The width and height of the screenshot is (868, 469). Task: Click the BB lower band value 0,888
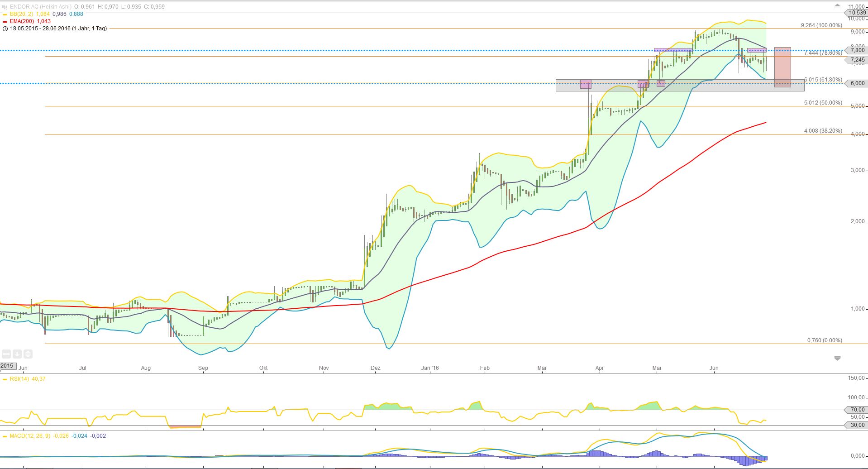(76, 14)
